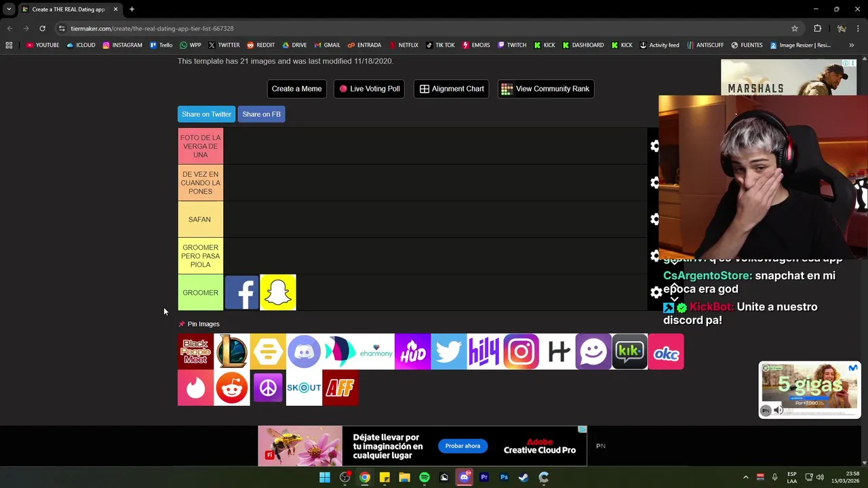
Task: Open the NETFLIX bookmark
Action: [404, 45]
